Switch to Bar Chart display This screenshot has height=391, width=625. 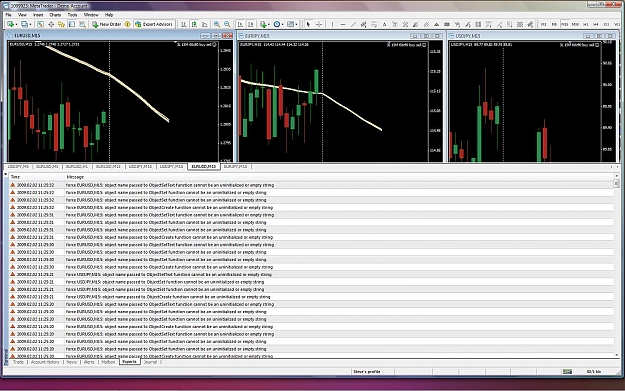(183, 24)
